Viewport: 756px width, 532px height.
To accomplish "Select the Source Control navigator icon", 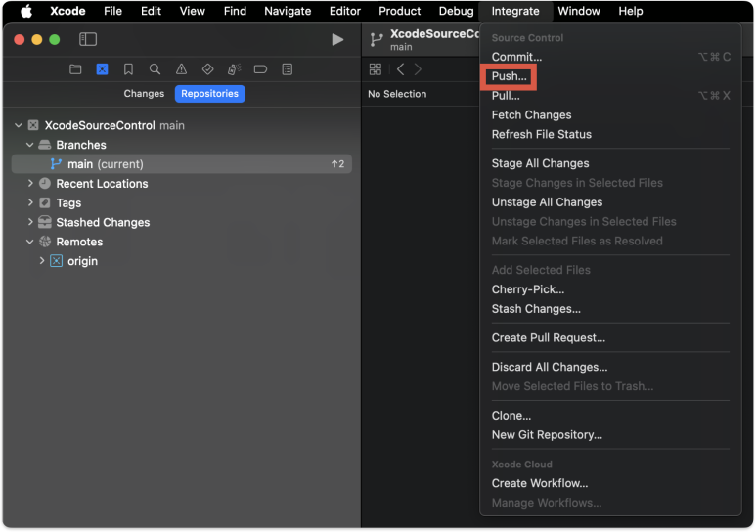I will [x=103, y=69].
